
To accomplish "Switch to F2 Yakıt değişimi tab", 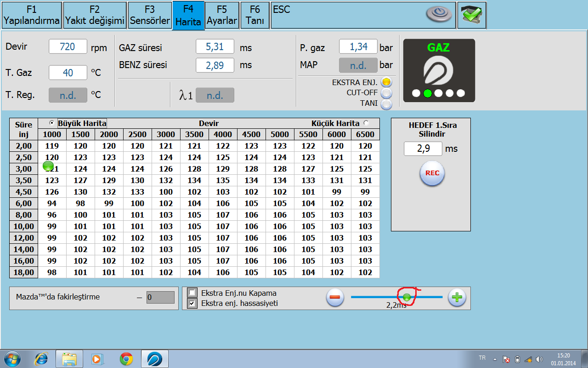I will [x=95, y=15].
